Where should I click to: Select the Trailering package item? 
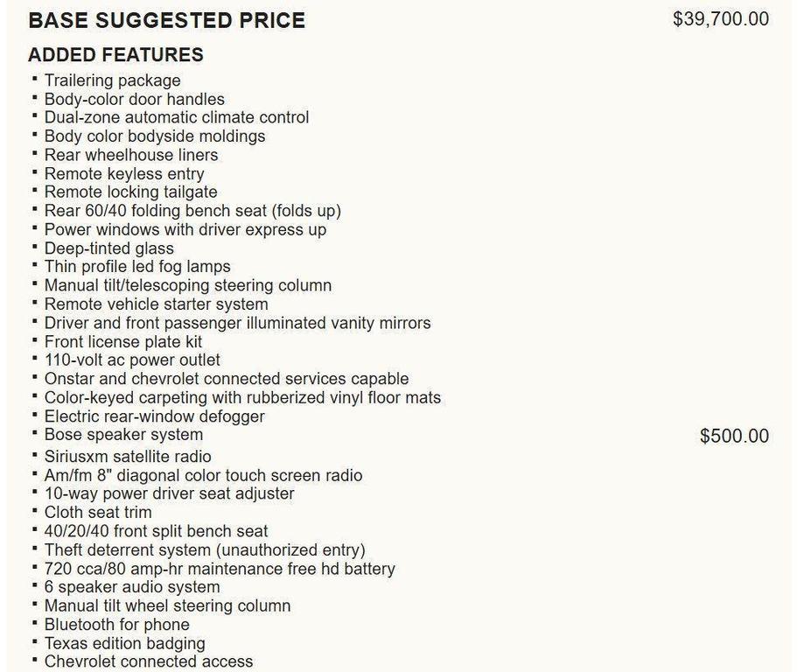coord(112,80)
